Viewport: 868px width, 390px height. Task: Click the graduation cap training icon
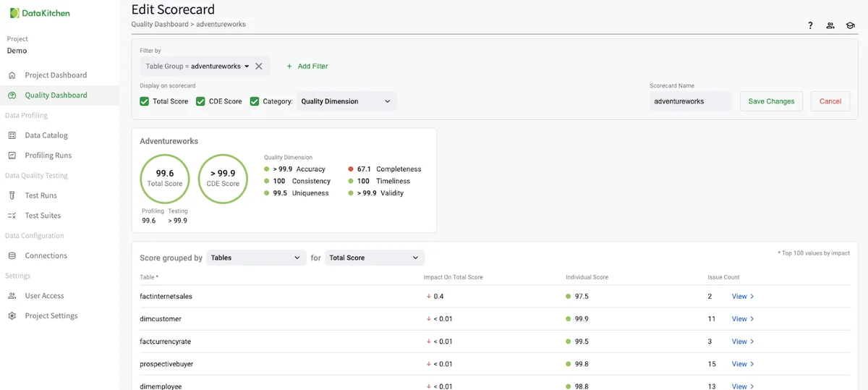(x=850, y=26)
